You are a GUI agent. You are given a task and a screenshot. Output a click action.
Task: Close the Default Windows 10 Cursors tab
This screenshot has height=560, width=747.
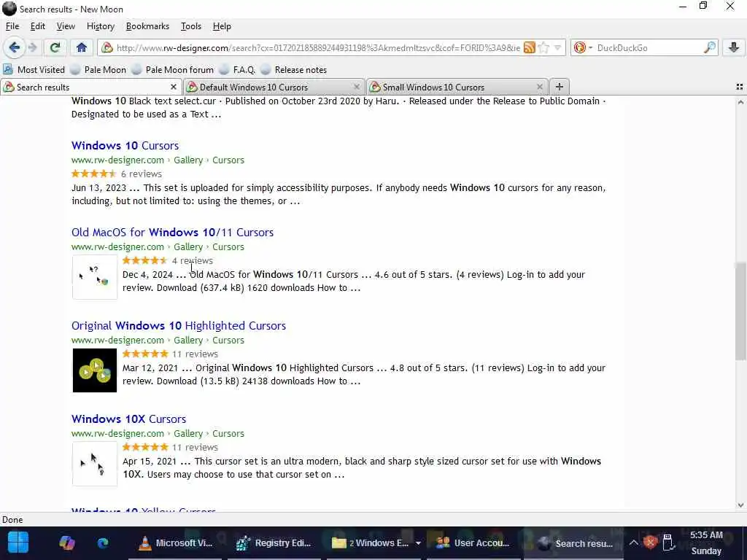(x=356, y=87)
